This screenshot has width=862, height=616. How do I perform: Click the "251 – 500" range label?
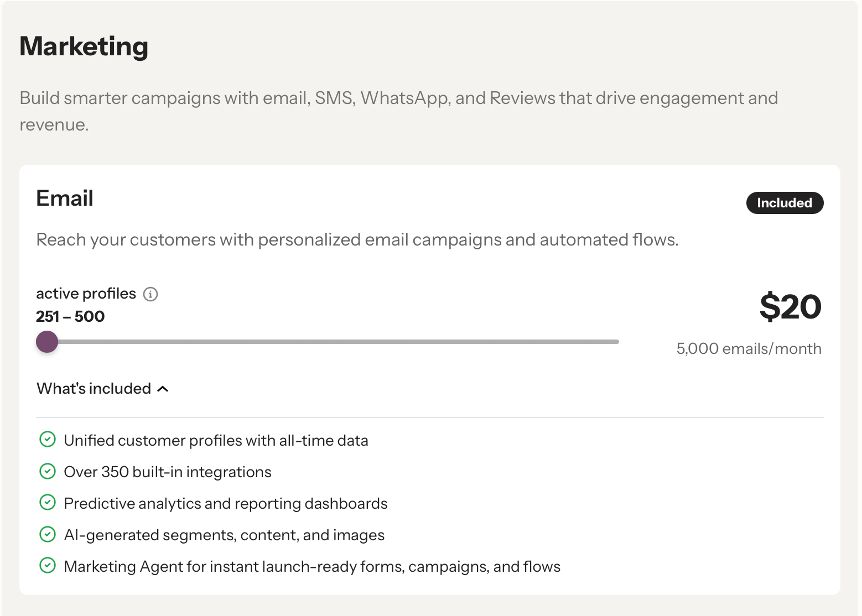(x=70, y=316)
